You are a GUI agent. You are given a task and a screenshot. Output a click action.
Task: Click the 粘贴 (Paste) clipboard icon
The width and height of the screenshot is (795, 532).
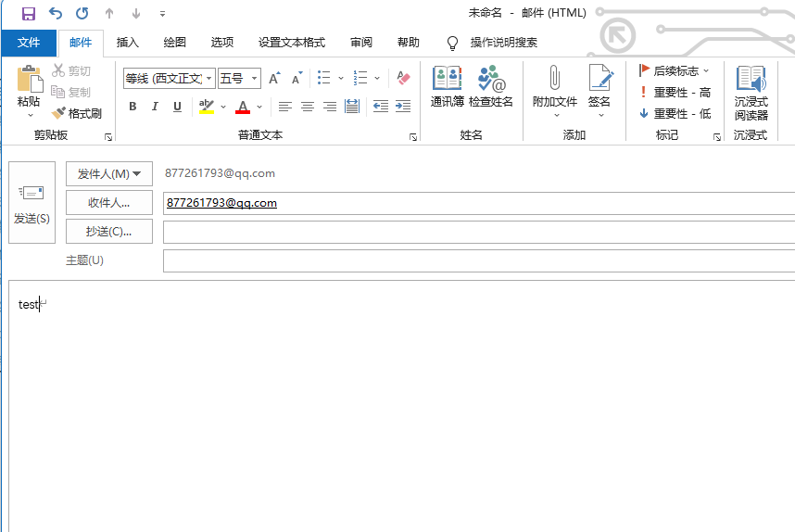click(x=29, y=80)
